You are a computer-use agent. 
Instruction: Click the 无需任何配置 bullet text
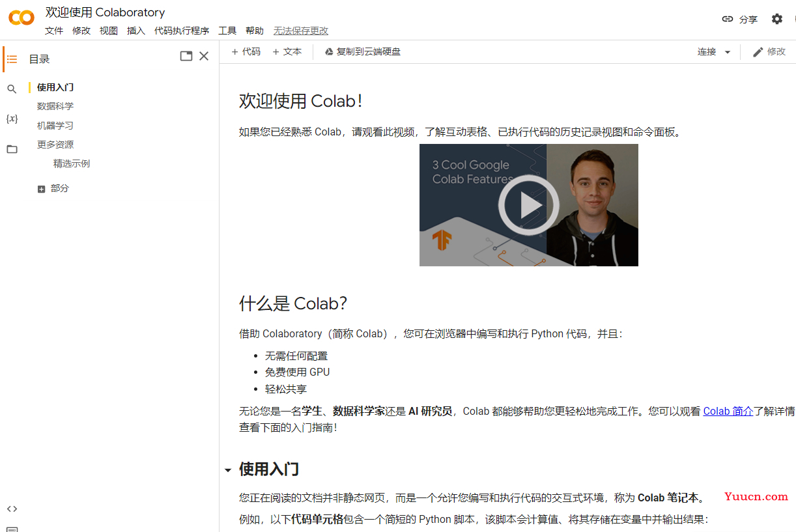[x=296, y=356]
